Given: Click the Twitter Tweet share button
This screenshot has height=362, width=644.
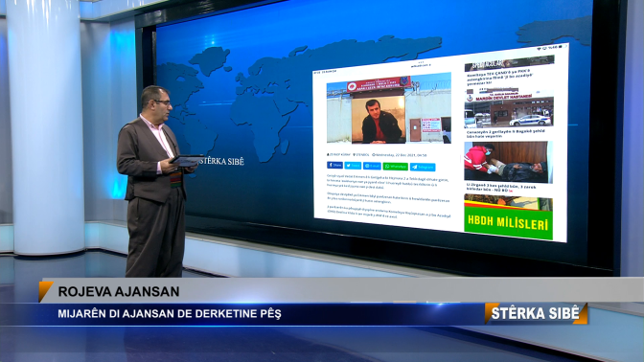Looking at the screenshot, I should click(x=353, y=166).
